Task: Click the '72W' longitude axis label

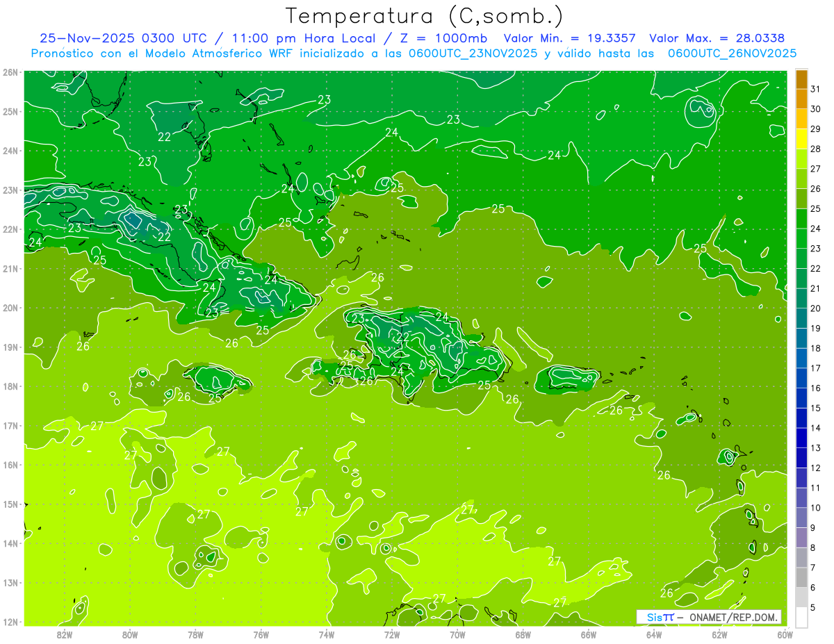Action: (392, 634)
